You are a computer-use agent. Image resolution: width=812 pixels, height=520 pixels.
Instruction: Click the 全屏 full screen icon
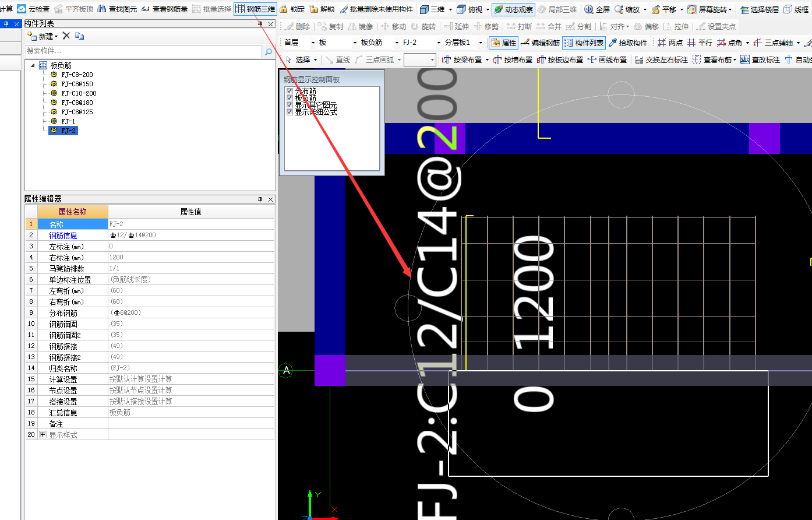tap(589, 9)
